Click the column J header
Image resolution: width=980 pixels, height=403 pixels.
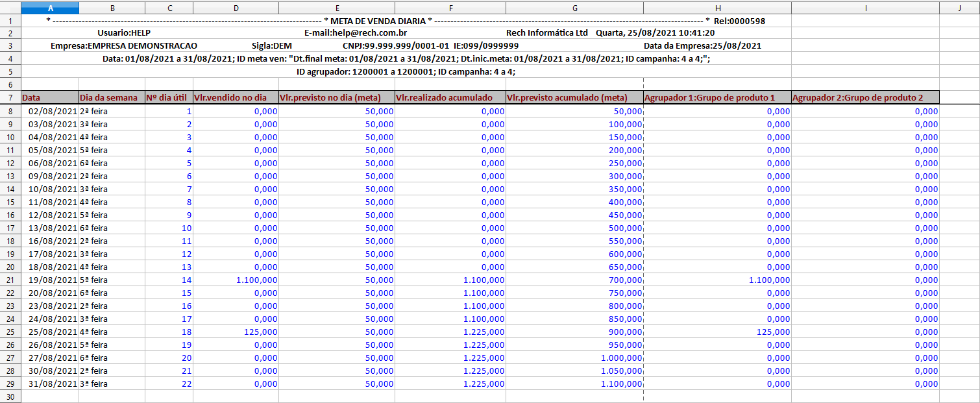pos(959,7)
